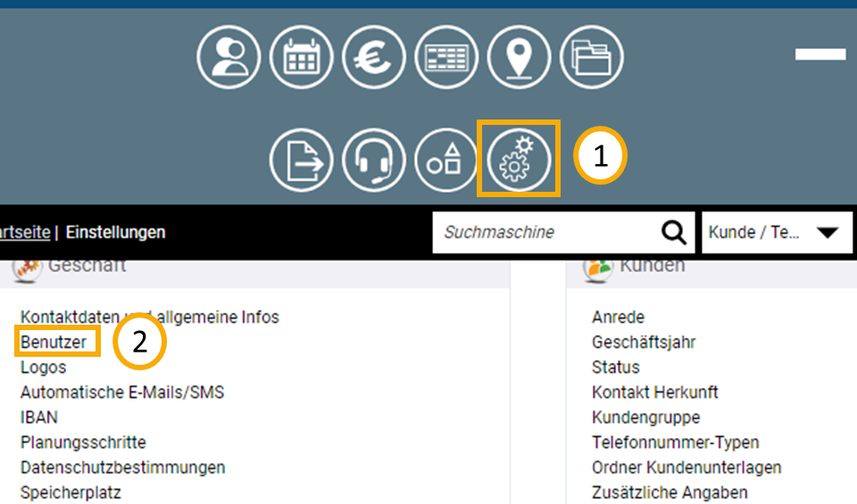The width and height of the screenshot is (857, 504).
Task: Open the calendar icon
Action: click(x=302, y=58)
